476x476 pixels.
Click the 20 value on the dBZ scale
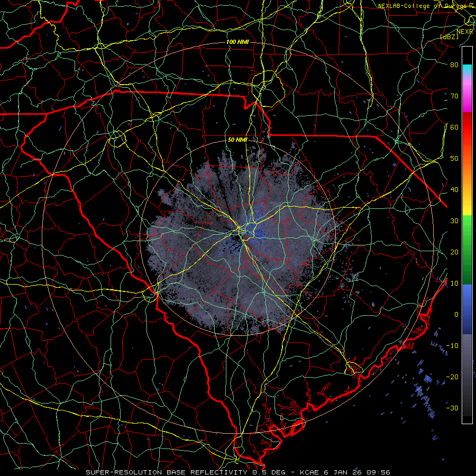(454, 252)
